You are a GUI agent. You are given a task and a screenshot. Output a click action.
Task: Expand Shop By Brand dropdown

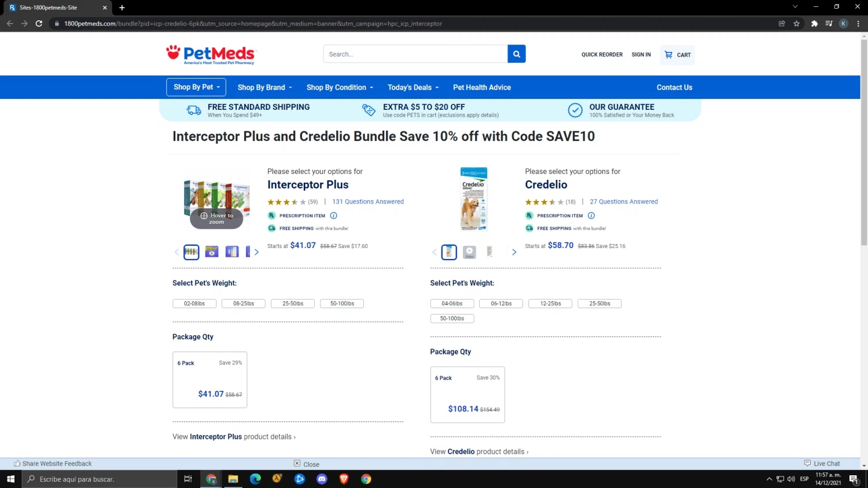tap(264, 87)
